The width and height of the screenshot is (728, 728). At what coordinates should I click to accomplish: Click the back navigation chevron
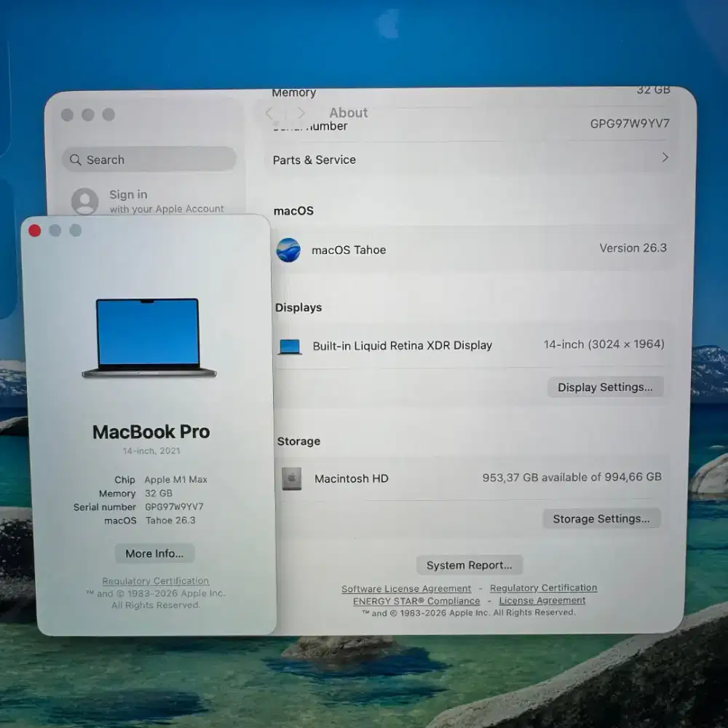pos(269,113)
